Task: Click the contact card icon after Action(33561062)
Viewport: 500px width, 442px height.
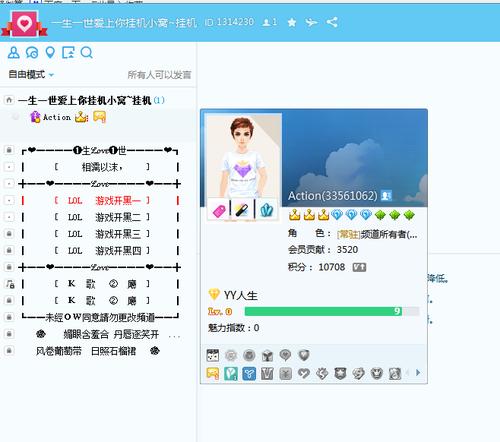Action: (x=386, y=195)
